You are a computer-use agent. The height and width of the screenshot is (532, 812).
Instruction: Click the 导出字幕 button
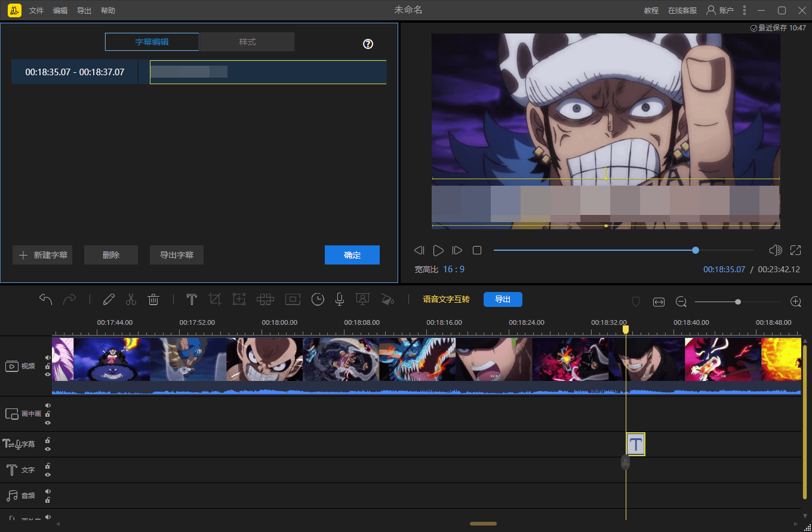(176, 255)
